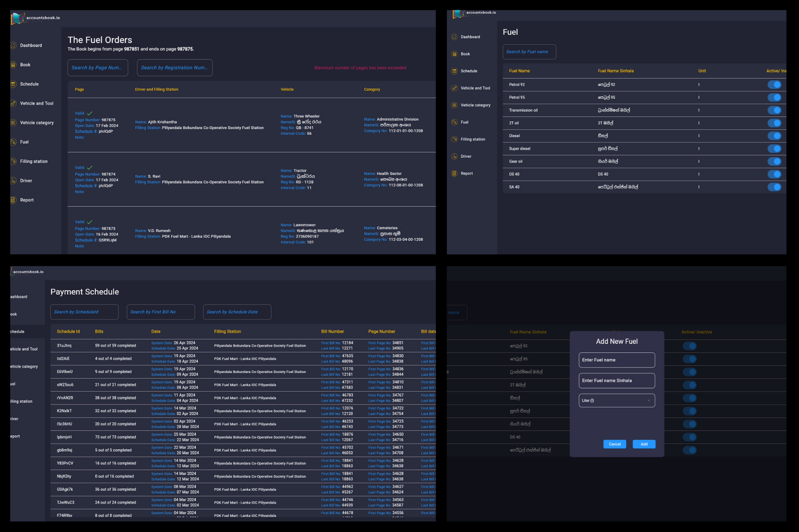The image size is (799, 532).
Task: Click Transmission oil fuel name cell
Action: click(523, 110)
